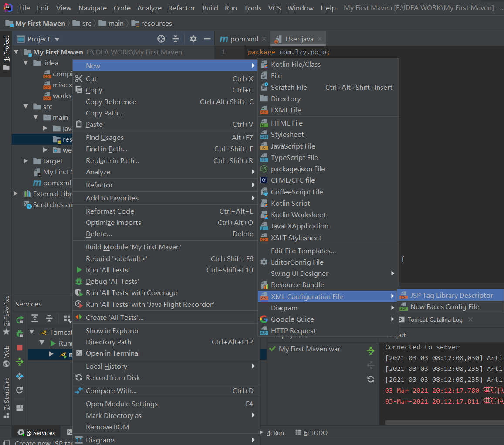Image resolution: width=504 pixels, height=445 pixels.
Task: Click expand all icon in Services toolbar
Action: [x=35, y=318]
